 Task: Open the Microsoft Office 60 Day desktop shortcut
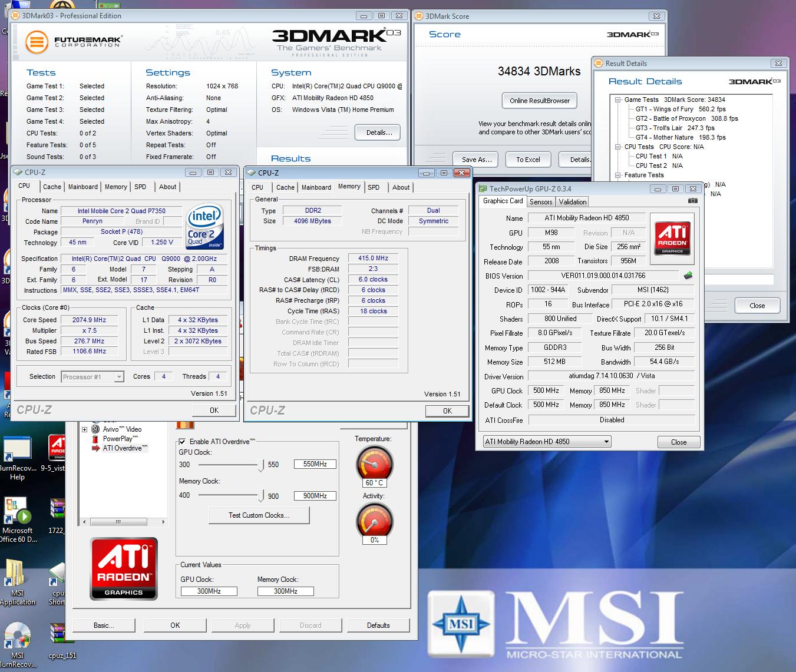tap(18, 518)
